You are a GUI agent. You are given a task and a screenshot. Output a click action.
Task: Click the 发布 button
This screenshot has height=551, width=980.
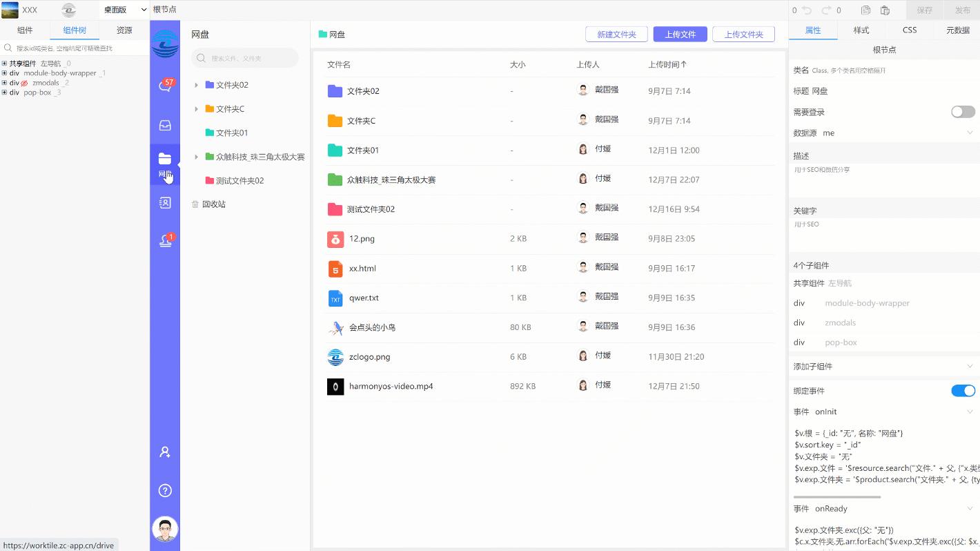(963, 10)
